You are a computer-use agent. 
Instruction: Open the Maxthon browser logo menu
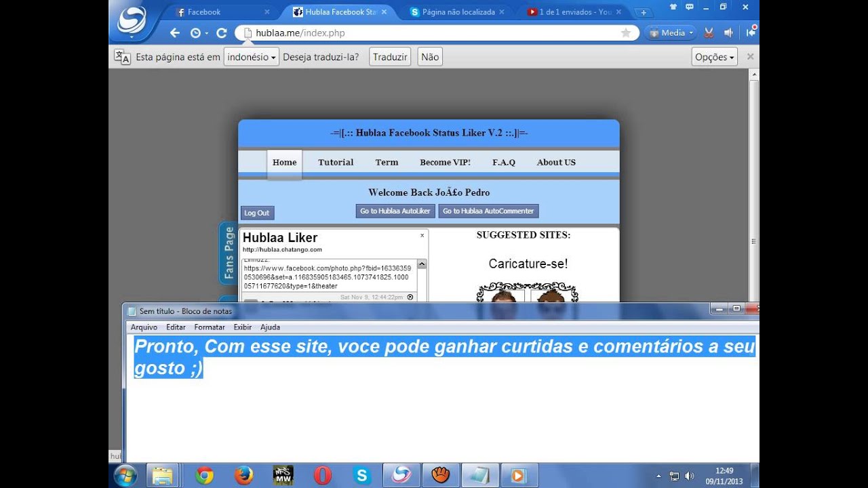point(131,20)
